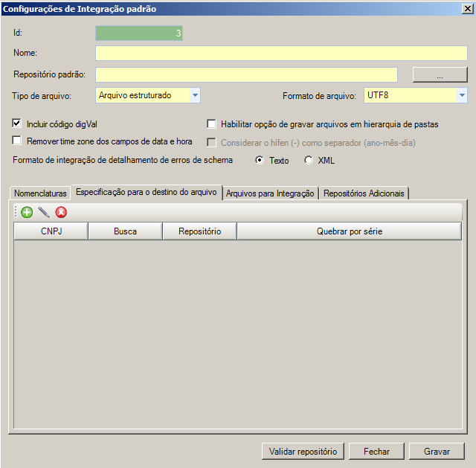476x468 pixels.
Task: Click the Gravar button to save
Action: (437, 452)
